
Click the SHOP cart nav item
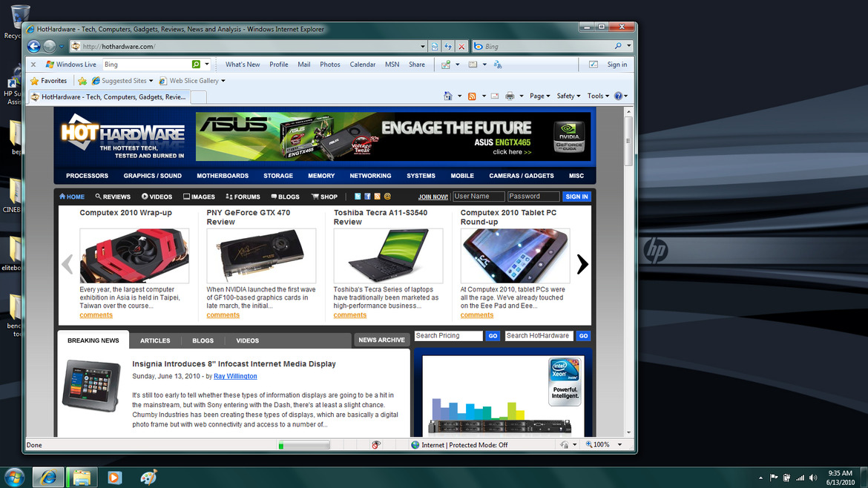tap(324, 197)
